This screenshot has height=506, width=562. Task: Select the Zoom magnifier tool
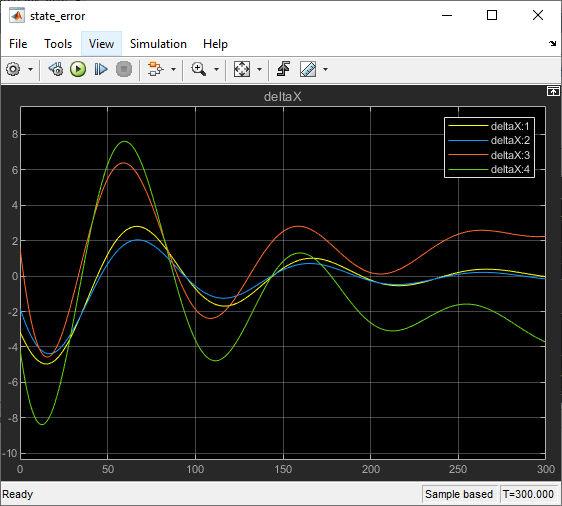point(199,69)
